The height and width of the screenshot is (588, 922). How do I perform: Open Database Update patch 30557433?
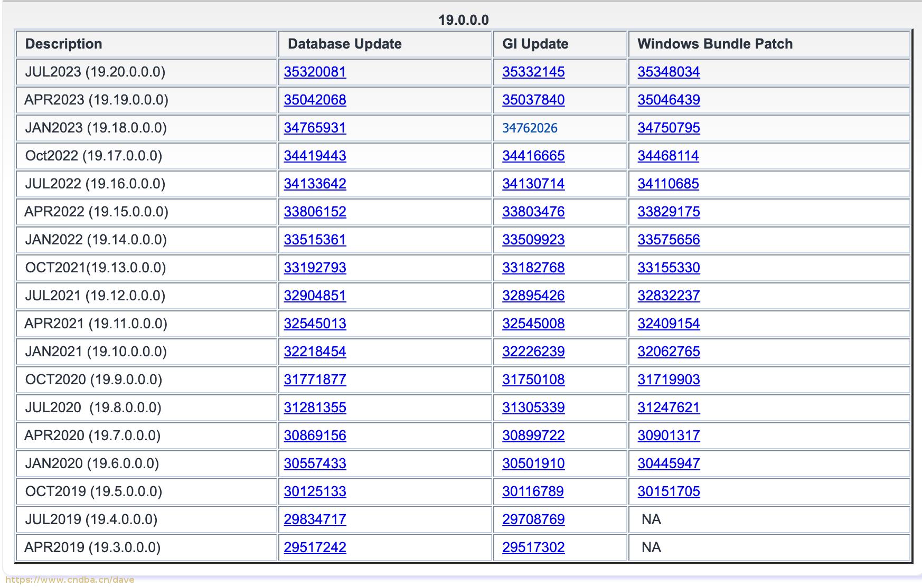coord(315,463)
